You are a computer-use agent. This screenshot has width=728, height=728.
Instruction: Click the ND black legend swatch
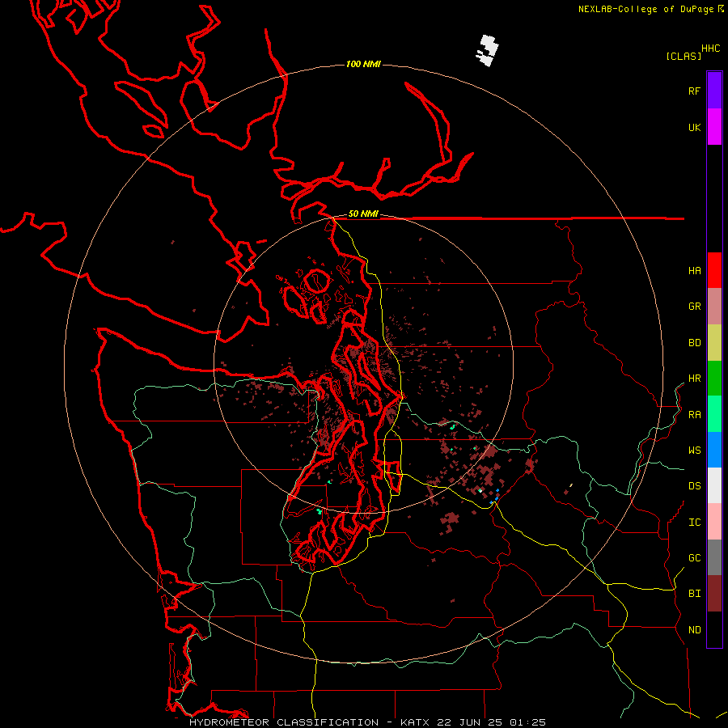(714, 629)
